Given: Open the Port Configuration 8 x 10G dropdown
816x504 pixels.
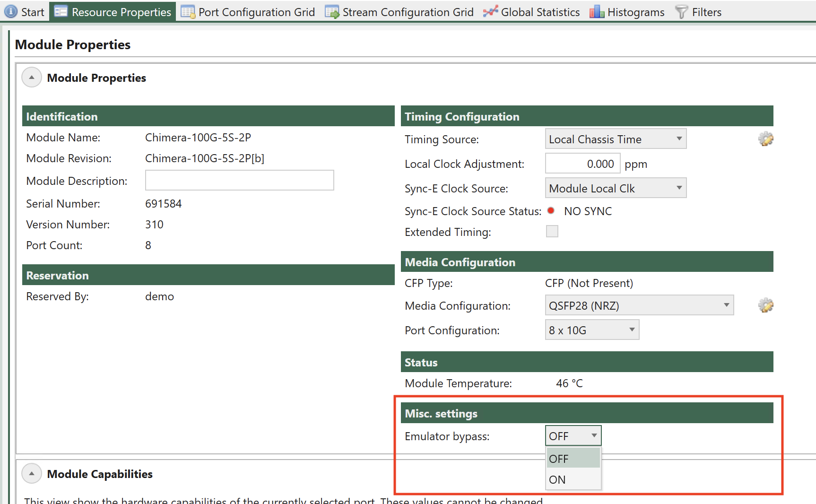Looking at the screenshot, I should point(592,330).
